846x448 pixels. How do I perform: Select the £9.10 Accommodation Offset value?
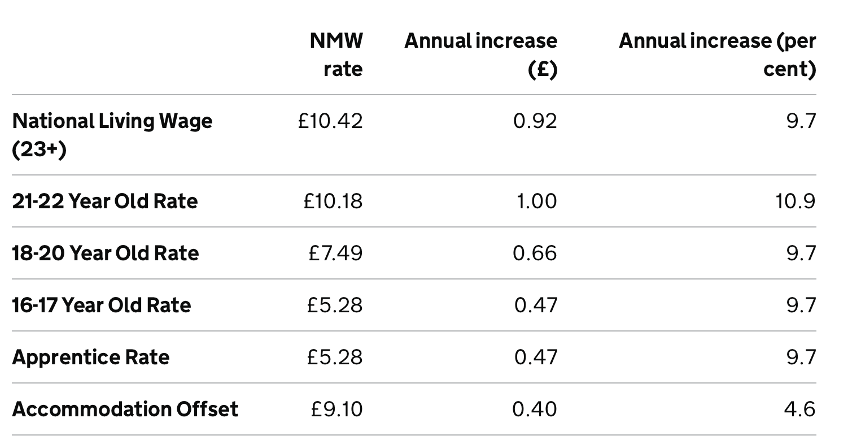(336, 409)
